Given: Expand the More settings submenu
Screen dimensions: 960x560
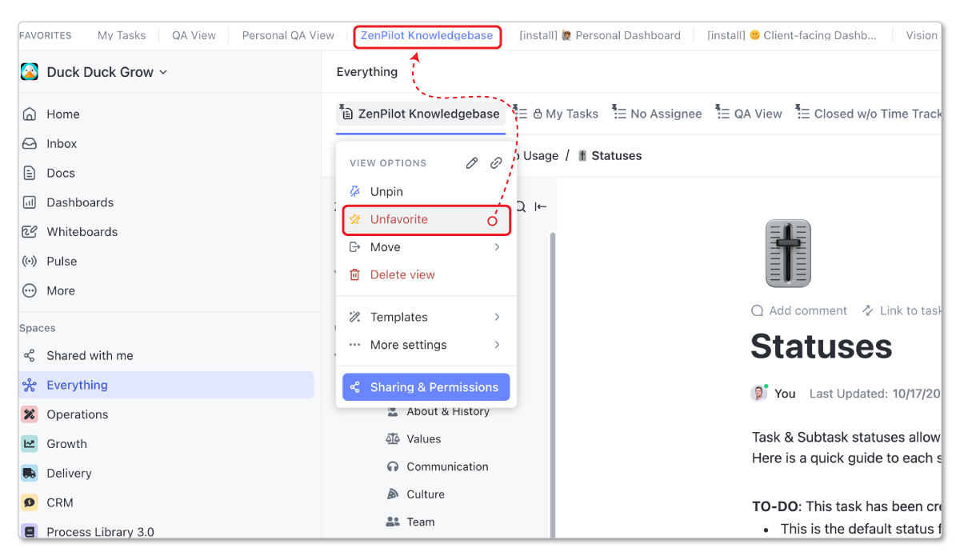Looking at the screenshot, I should [x=407, y=345].
